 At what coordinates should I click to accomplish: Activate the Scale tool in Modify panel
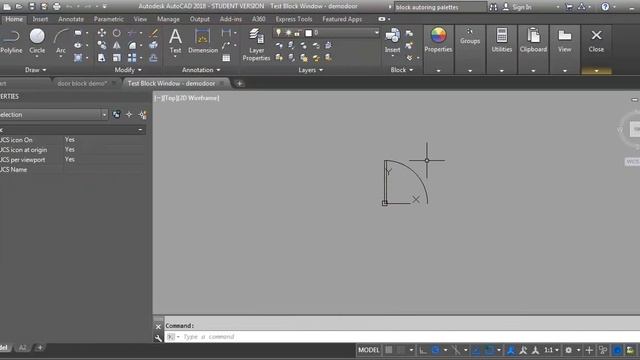(117, 58)
